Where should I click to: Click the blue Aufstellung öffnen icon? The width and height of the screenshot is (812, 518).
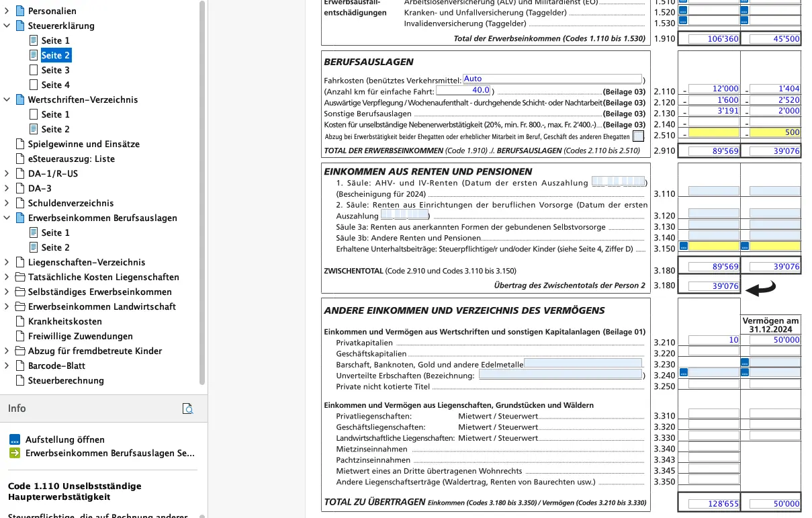(15, 439)
